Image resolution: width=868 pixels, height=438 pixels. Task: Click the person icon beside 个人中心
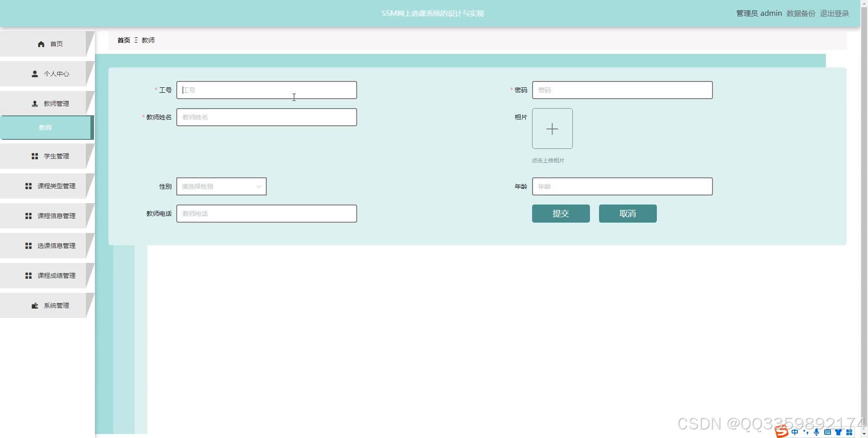click(x=35, y=74)
